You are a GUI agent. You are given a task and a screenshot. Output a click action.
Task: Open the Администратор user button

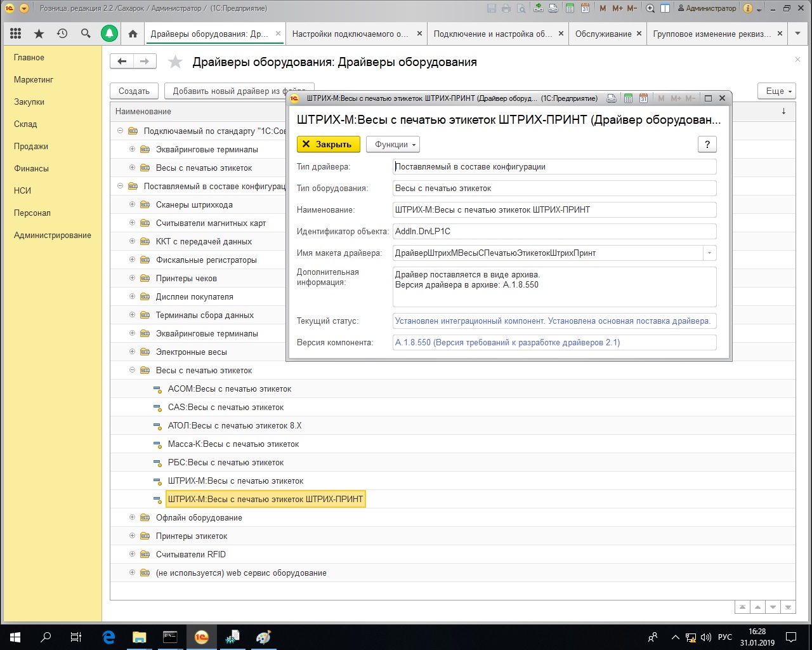(707, 8)
